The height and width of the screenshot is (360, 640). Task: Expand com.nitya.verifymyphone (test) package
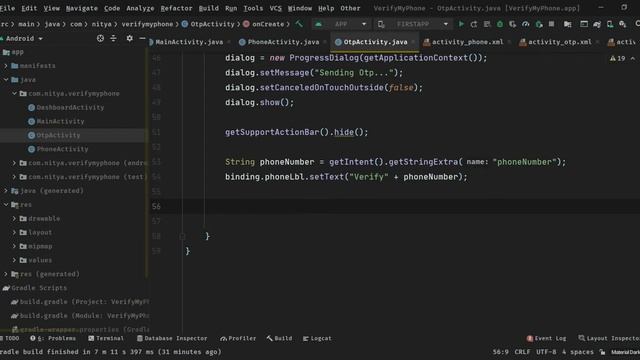click(x=14, y=177)
